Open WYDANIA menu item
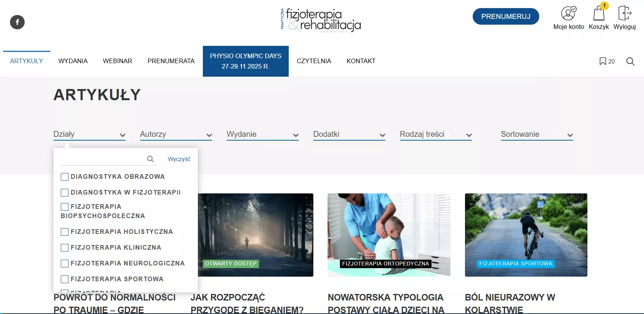Image resolution: width=644 pixels, height=314 pixels. tap(73, 61)
